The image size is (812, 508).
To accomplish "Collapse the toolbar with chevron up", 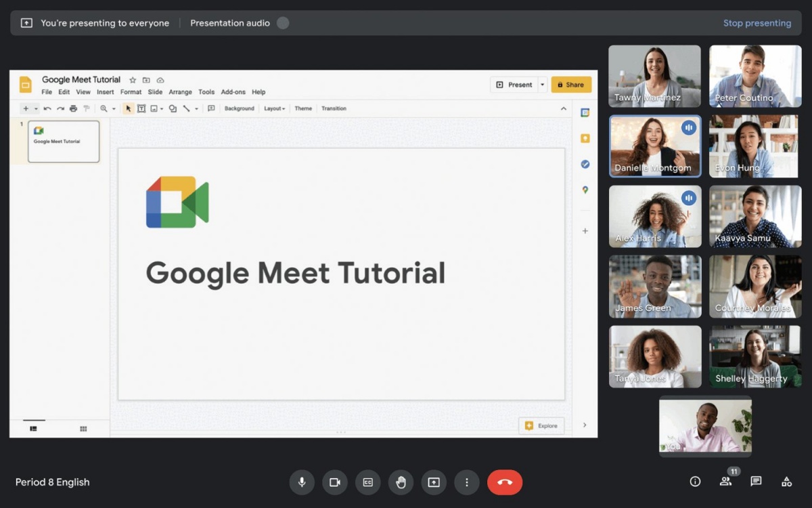I will tap(564, 108).
